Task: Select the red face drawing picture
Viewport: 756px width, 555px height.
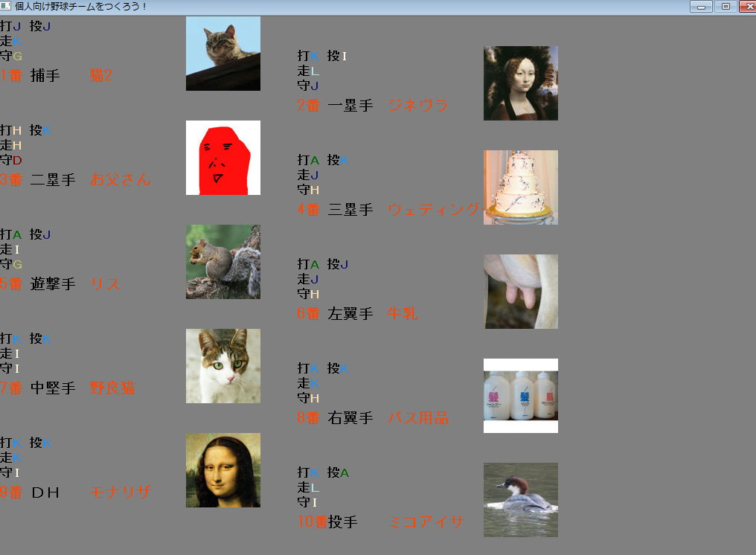Action: coord(222,158)
